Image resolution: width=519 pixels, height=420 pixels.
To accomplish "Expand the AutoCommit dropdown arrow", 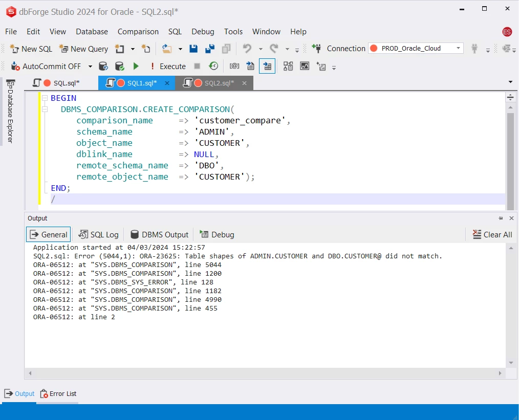I will point(90,67).
